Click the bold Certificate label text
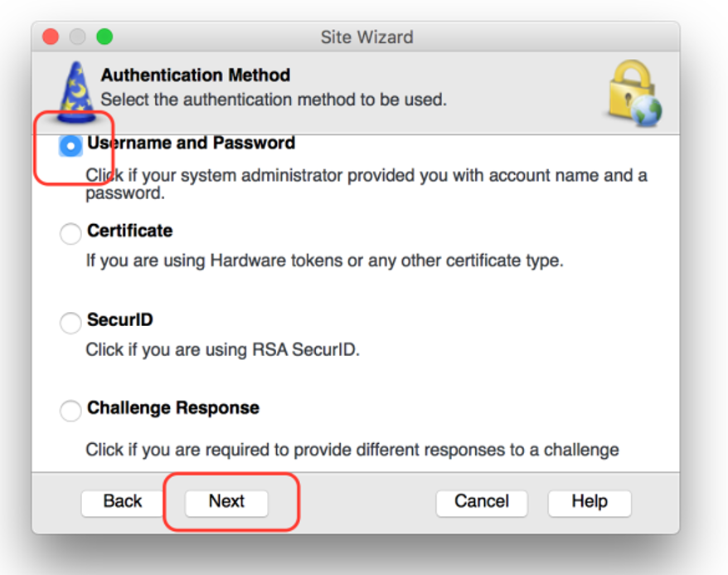 pyautogui.click(x=129, y=231)
